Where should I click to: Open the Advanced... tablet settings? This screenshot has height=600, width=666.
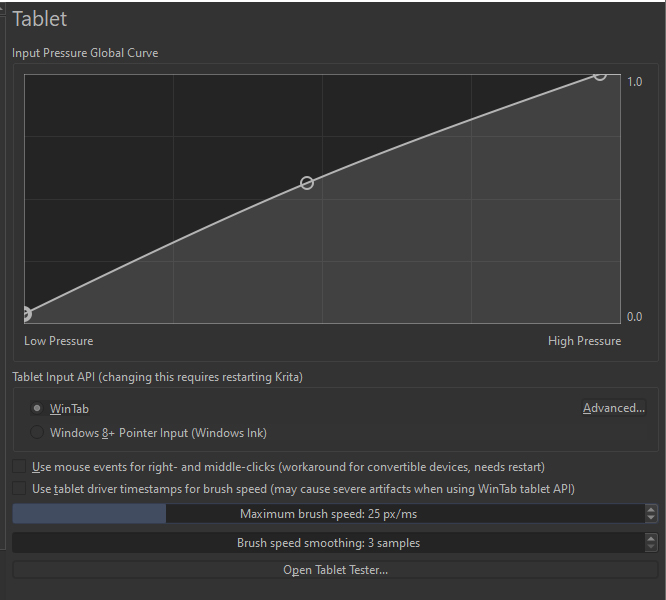pyautogui.click(x=614, y=408)
